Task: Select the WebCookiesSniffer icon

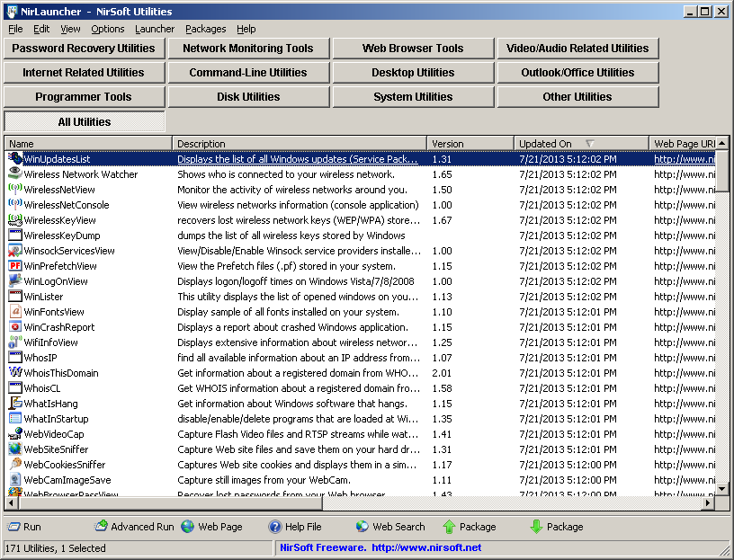Action: click(x=15, y=465)
